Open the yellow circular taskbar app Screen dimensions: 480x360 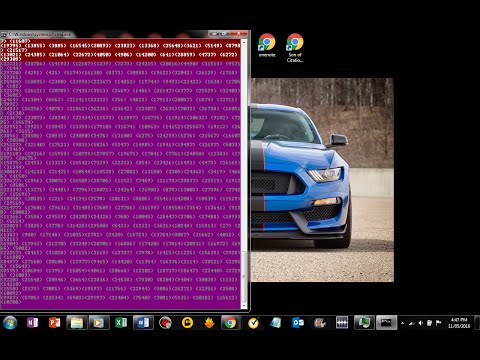coord(187,323)
